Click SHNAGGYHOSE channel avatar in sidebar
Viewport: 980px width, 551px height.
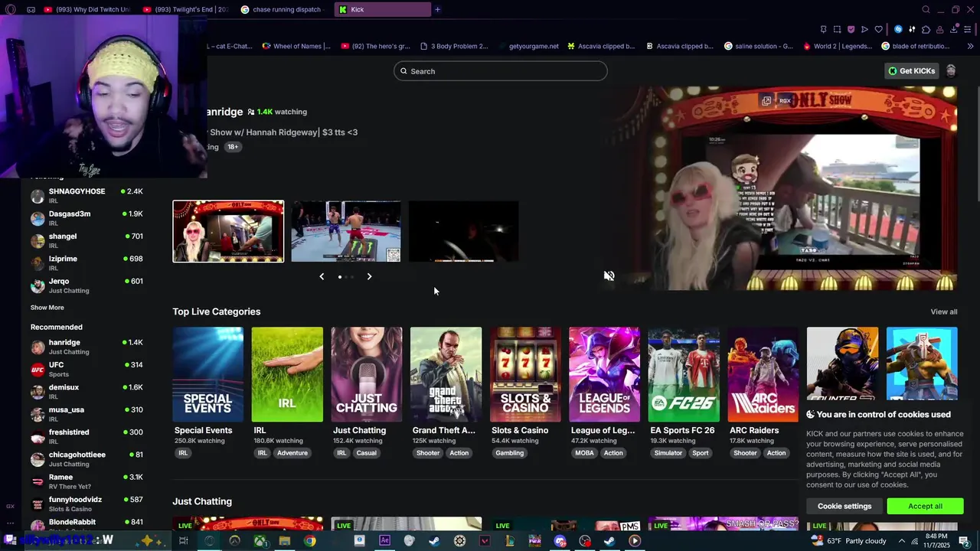pos(38,196)
